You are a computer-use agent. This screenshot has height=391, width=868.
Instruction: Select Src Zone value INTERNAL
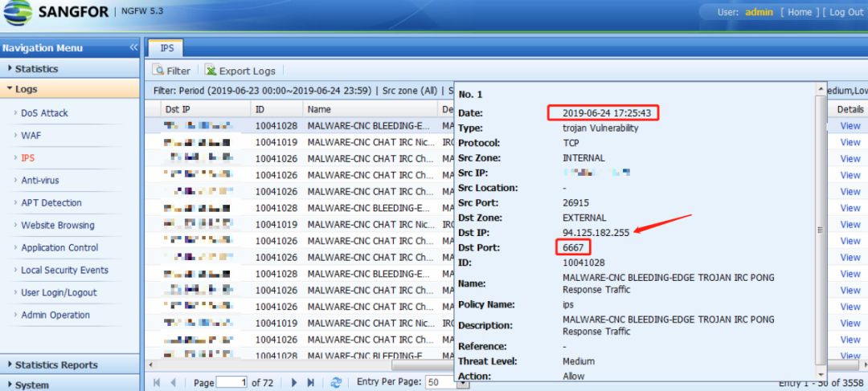coord(583,158)
